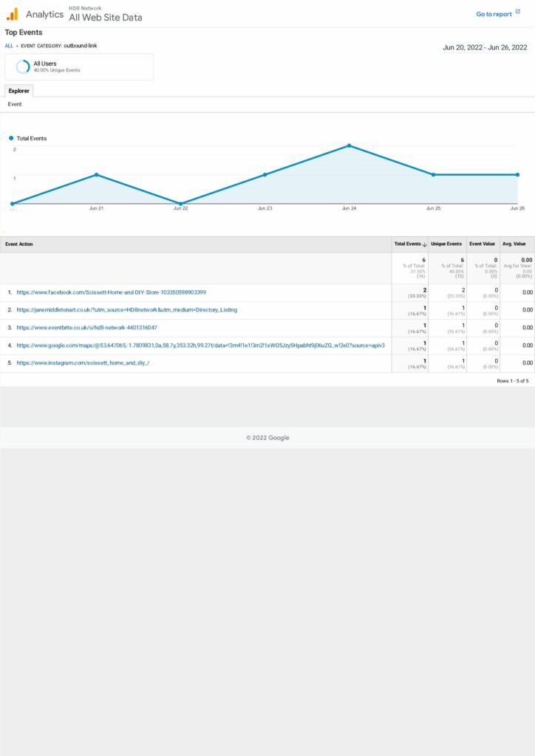Sort by Avg. Value column header

coord(514,244)
